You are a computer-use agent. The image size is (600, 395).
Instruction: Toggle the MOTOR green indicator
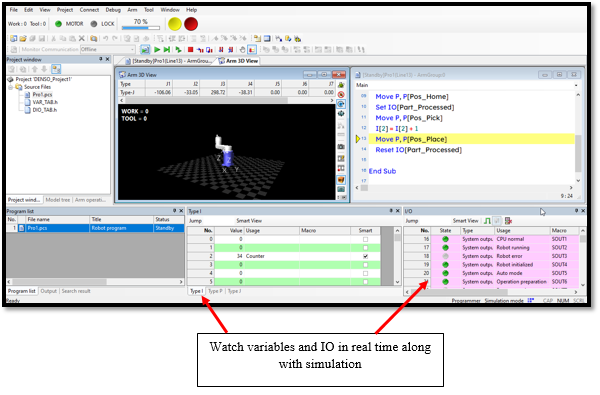[x=58, y=24]
